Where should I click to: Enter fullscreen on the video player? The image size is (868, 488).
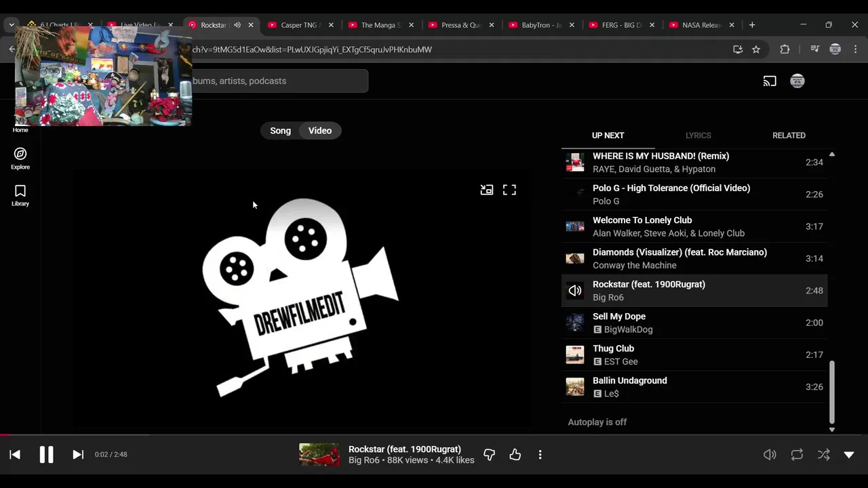pos(509,190)
